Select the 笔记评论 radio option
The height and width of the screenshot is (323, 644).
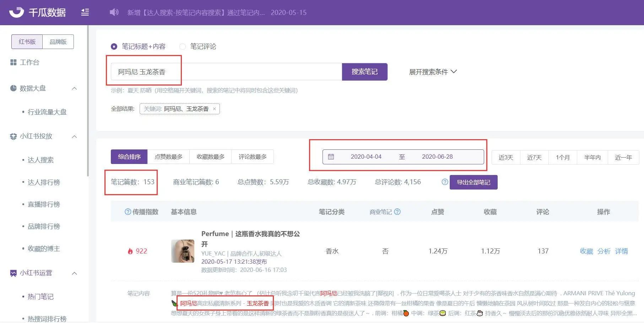[x=183, y=46]
